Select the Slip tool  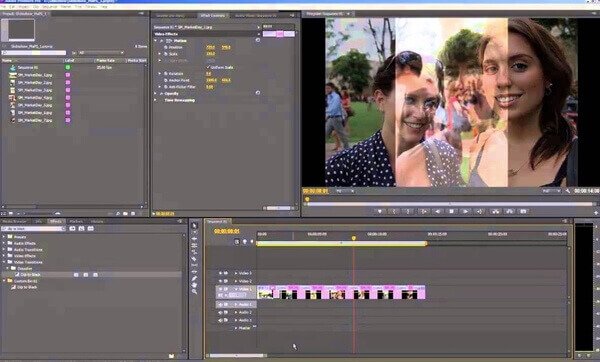[194, 265]
